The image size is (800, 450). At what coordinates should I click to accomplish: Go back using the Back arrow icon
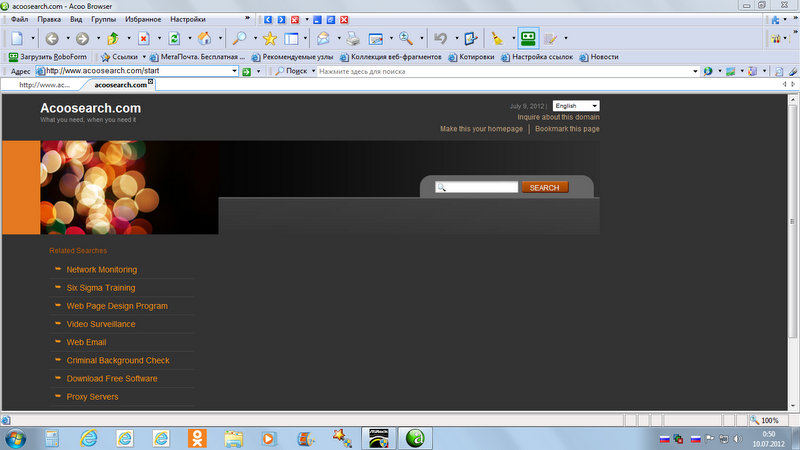pyautogui.click(x=52, y=38)
